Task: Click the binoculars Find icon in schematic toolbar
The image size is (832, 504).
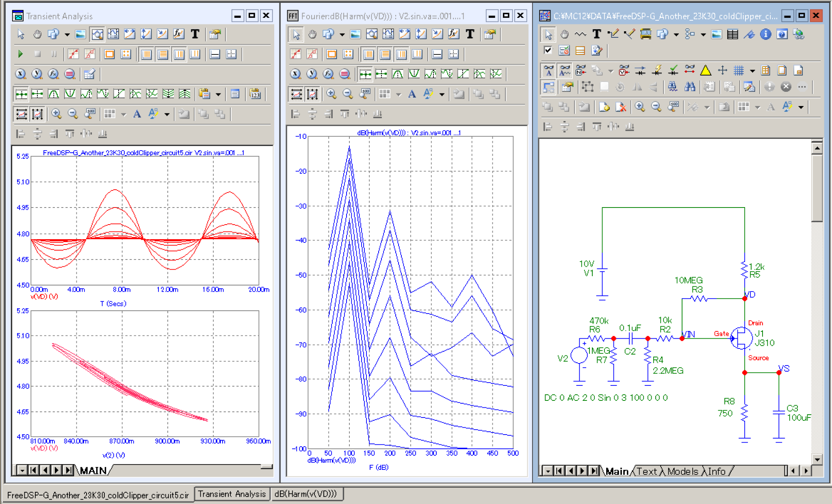Action: point(689,87)
